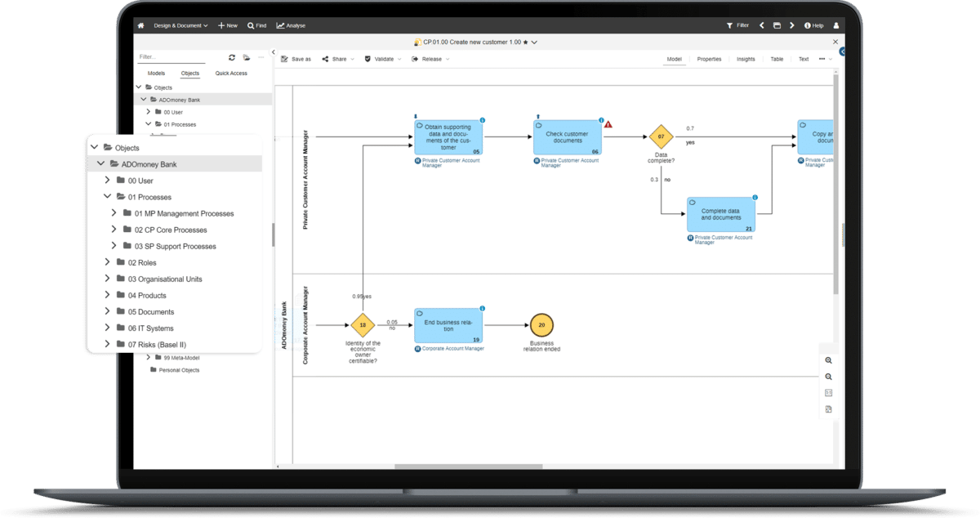980x518 pixels.
Task: Collapse the 01 Processes folder
Action: pyautogui.click(x=107, y=196)
